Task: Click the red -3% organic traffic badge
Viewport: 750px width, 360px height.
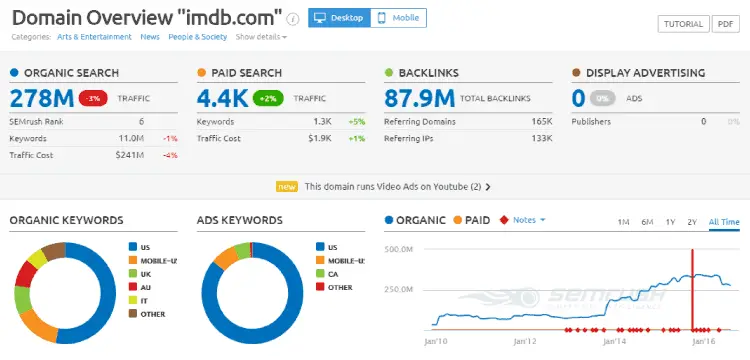Action: point(93,98)
